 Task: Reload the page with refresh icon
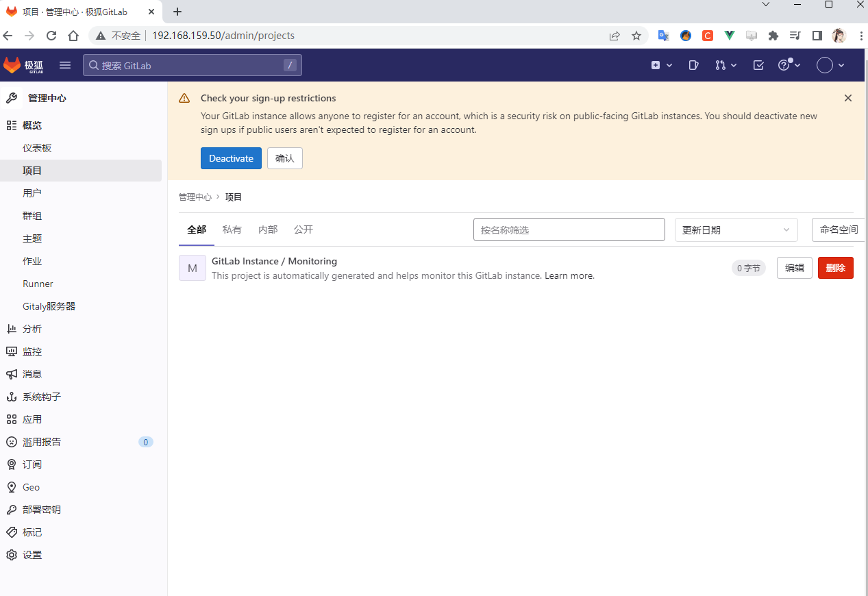[51, 36]
